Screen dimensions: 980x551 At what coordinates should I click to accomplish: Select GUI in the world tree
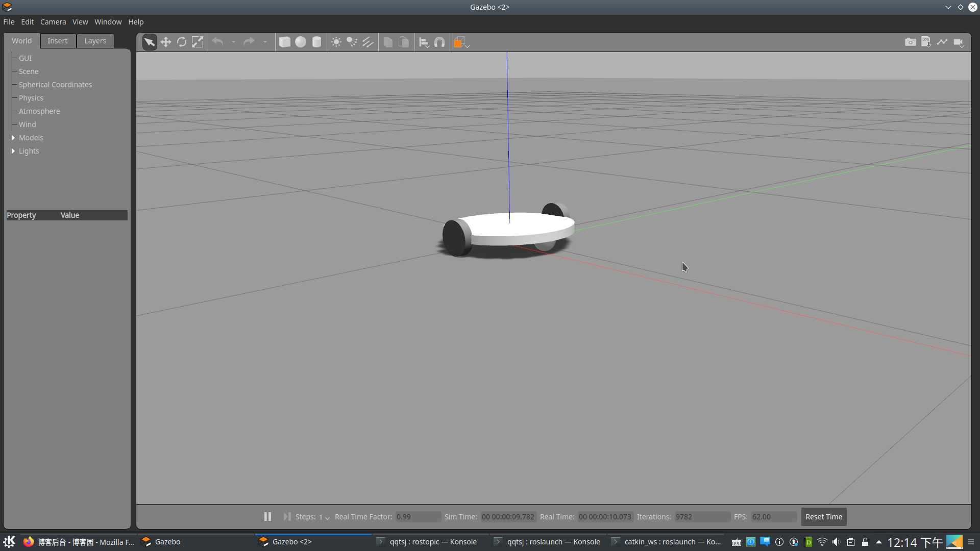click(25, 58)
